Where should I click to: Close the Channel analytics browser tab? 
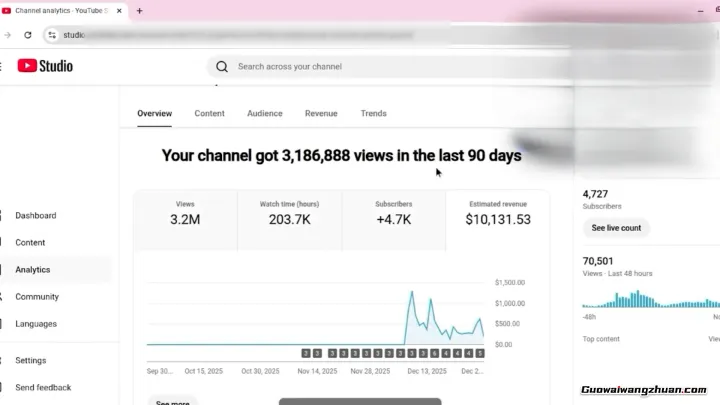[118, 10]
